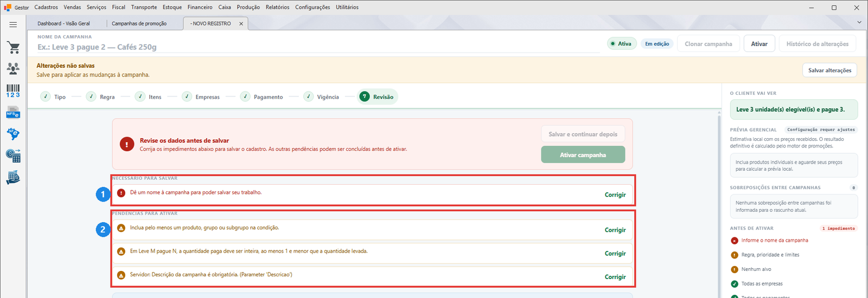Click the red alert icon in review banner

coord(127,144)
